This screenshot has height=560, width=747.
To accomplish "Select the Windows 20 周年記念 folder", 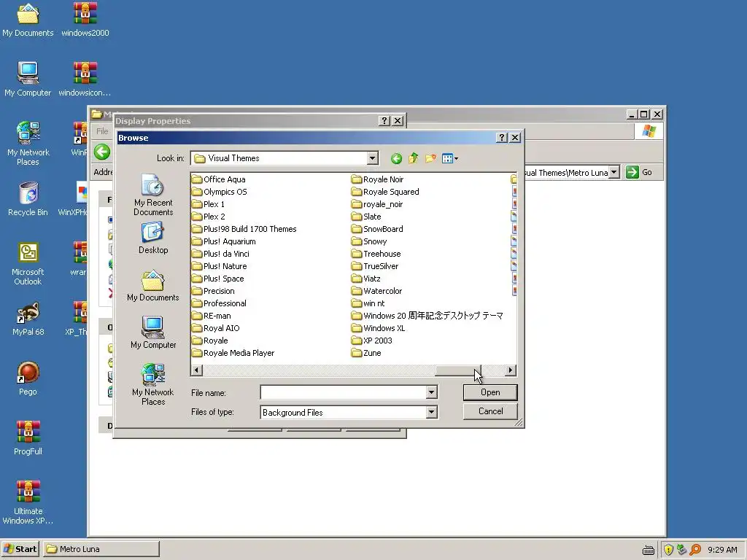I will coord(427,316).
